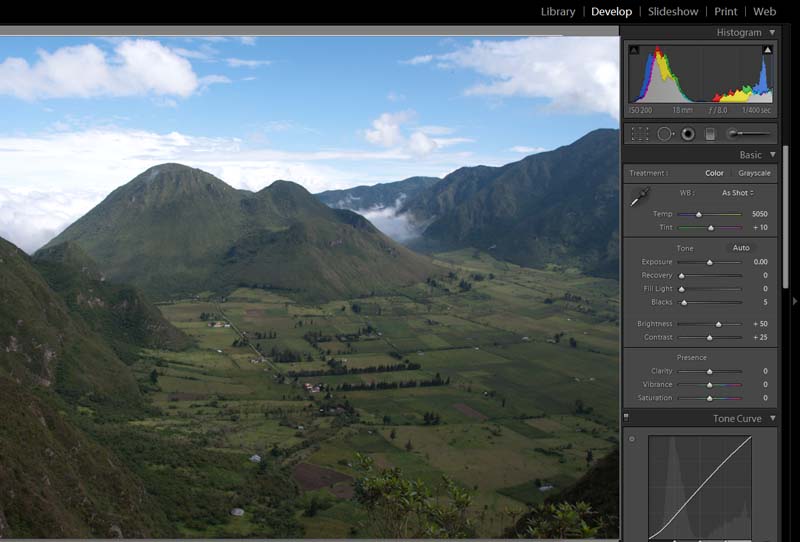
Task: Click the Clarity slider handle
Action: [x=709, y=372]
